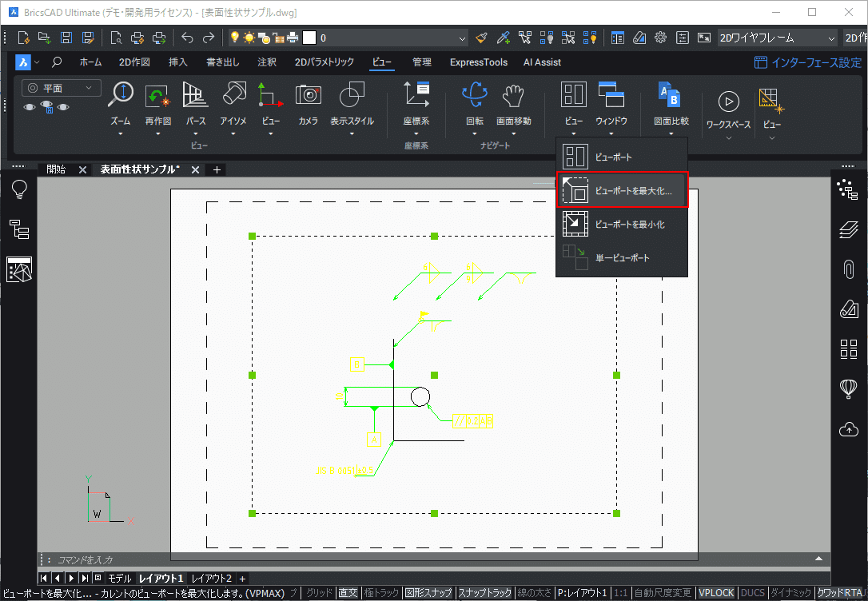Screen dimensions: 868x601
Task: Create a new drawing with the New icon
Action: [23, 38]
